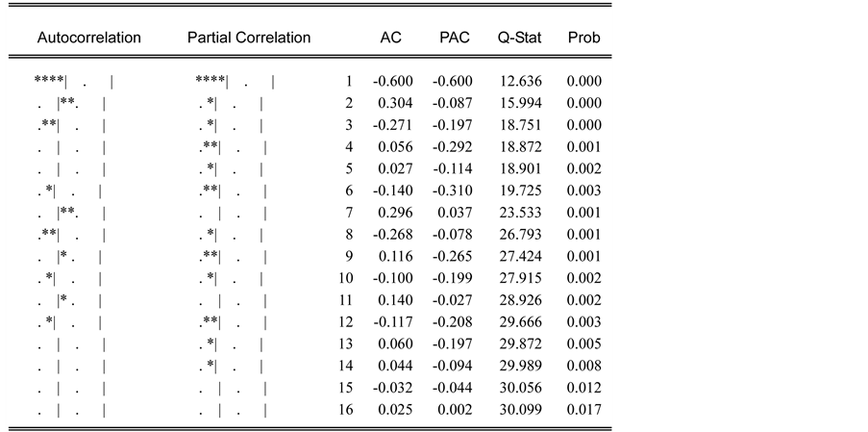This screenshot has width=868, height=432.
Task: Click lag number 7 in the table
Action: 350,213
